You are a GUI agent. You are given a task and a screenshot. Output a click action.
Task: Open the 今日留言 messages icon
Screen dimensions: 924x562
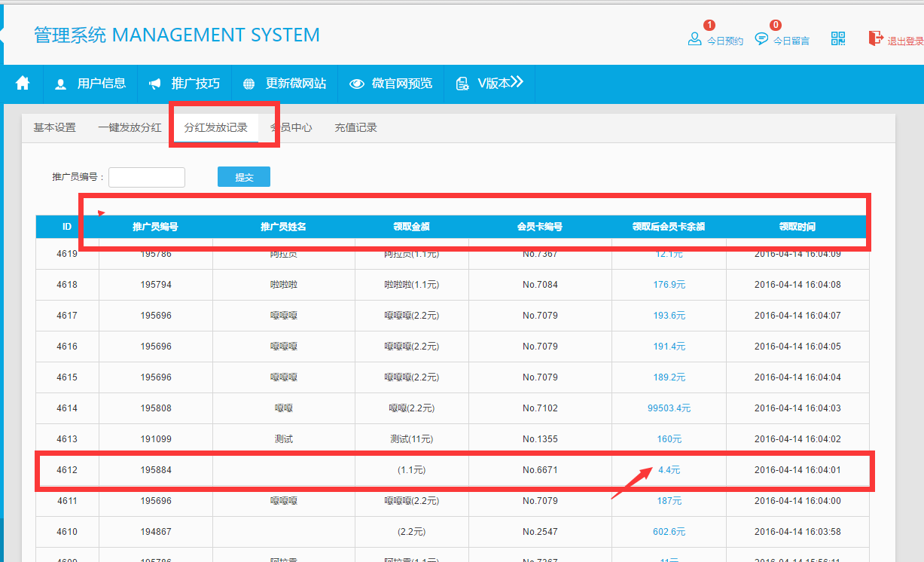(x=762, y=38)
